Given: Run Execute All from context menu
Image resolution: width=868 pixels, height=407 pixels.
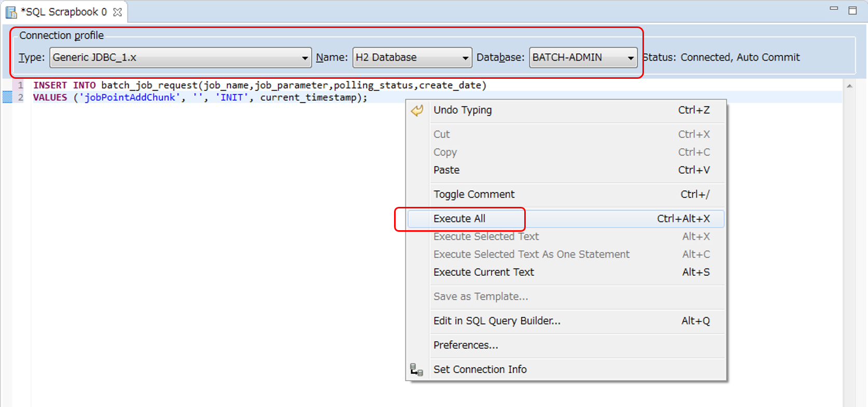Looking at the screenshot, I should point(566,219).
